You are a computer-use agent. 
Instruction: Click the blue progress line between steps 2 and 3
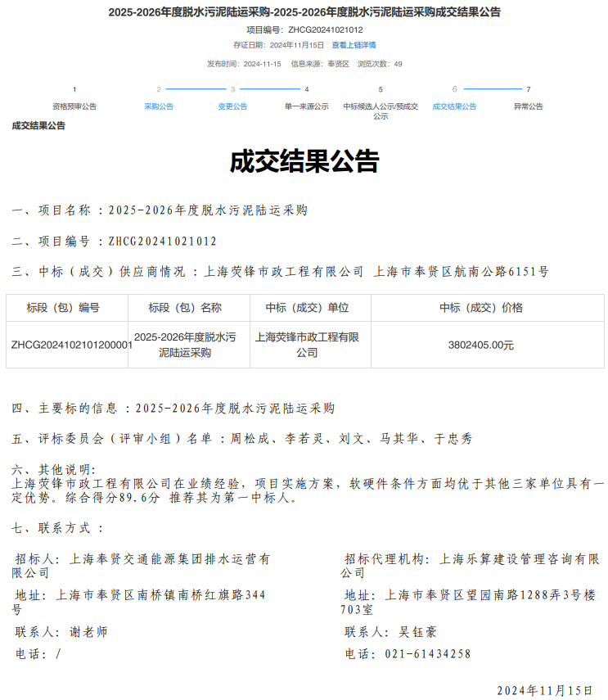pos(196,88)
